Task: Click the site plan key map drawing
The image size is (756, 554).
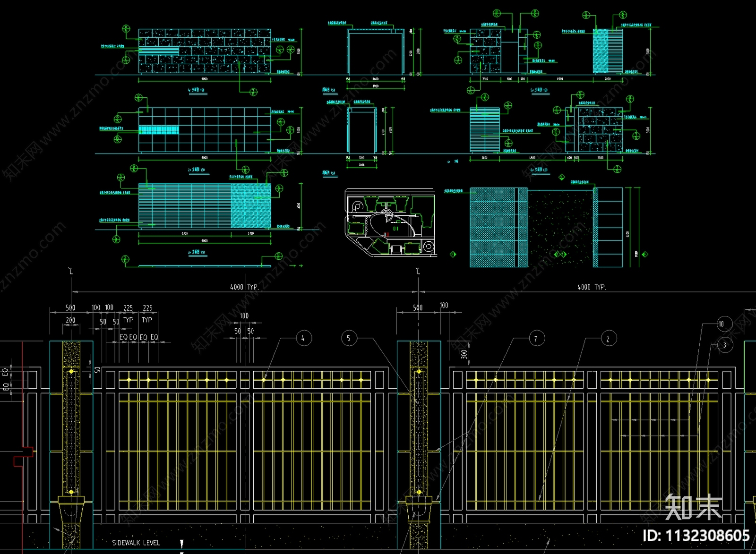Action: [390, 223]
